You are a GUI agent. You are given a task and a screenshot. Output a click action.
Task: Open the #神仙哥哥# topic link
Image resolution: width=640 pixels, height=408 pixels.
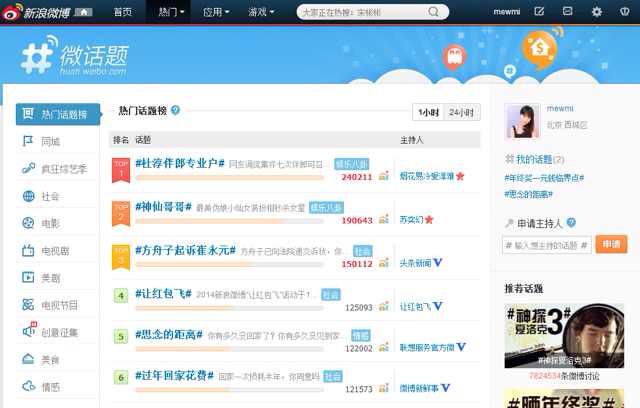pyautogui.click(x=163, y=206)
